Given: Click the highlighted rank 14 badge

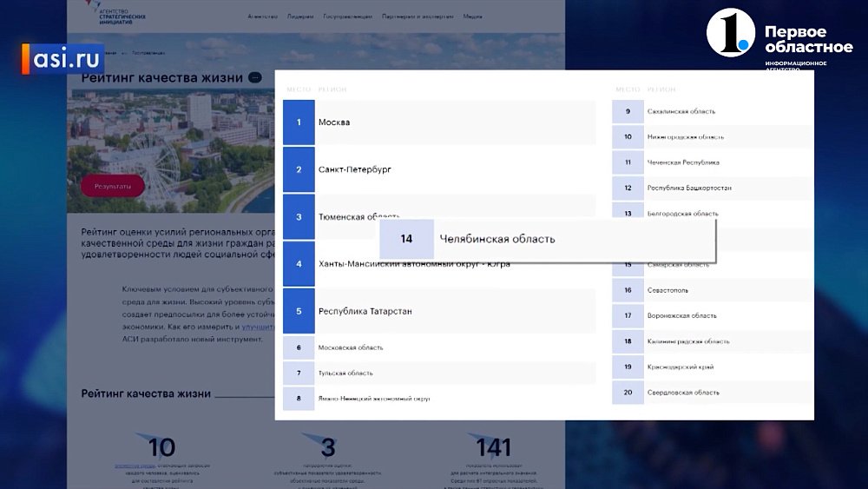Looking at the screenshot, I should [406, 239].
